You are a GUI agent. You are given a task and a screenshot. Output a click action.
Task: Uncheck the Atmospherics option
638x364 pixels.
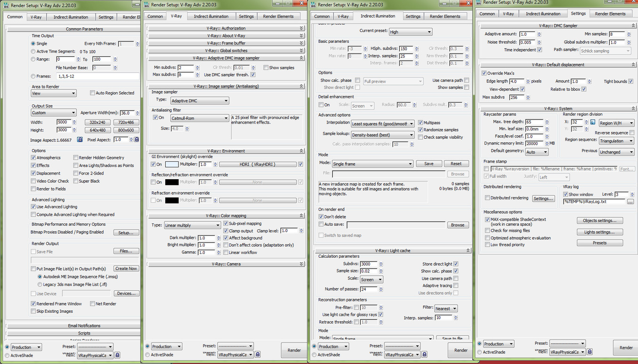click(x=33, y=158)
